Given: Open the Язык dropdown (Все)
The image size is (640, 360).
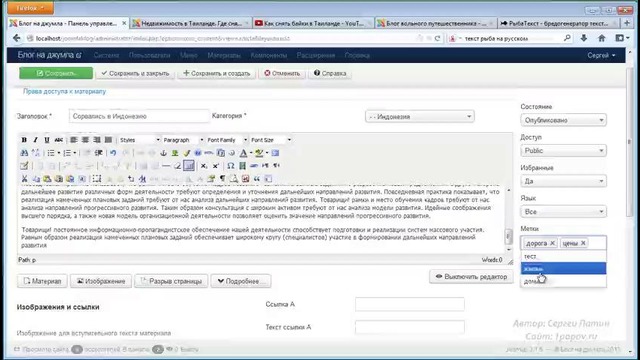Looking at the screenshot, I should (x=563, y=211).
